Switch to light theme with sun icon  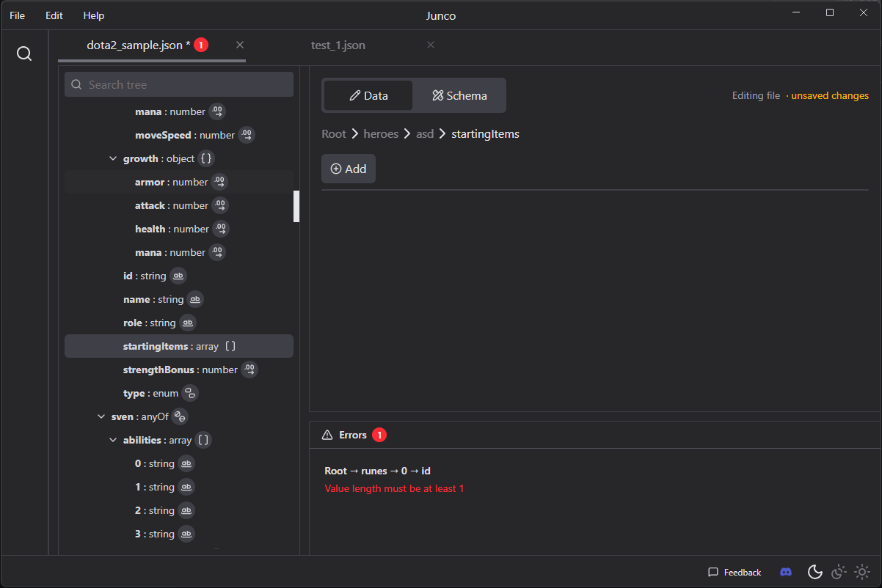coord(862,572)
